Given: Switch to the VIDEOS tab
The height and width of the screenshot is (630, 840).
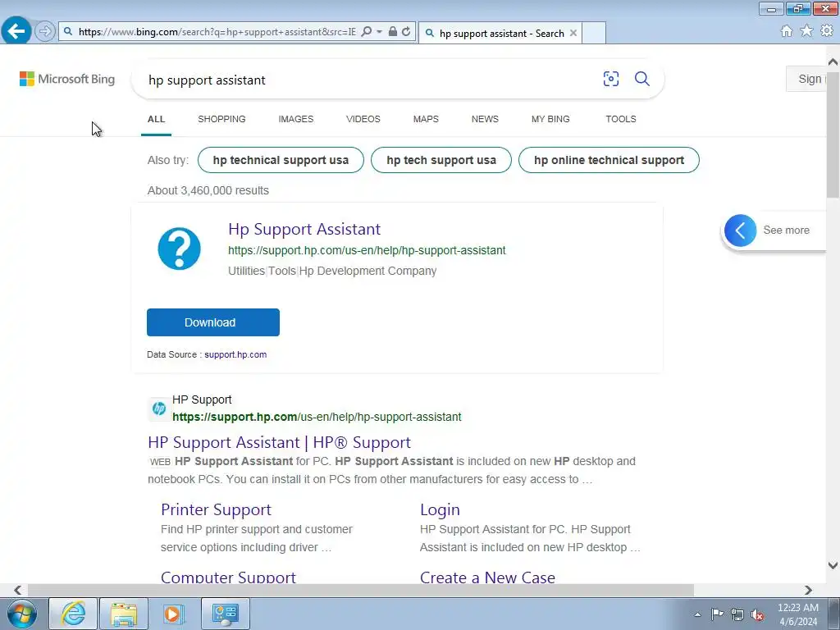Looking at the screenshot, I should 363,119.
